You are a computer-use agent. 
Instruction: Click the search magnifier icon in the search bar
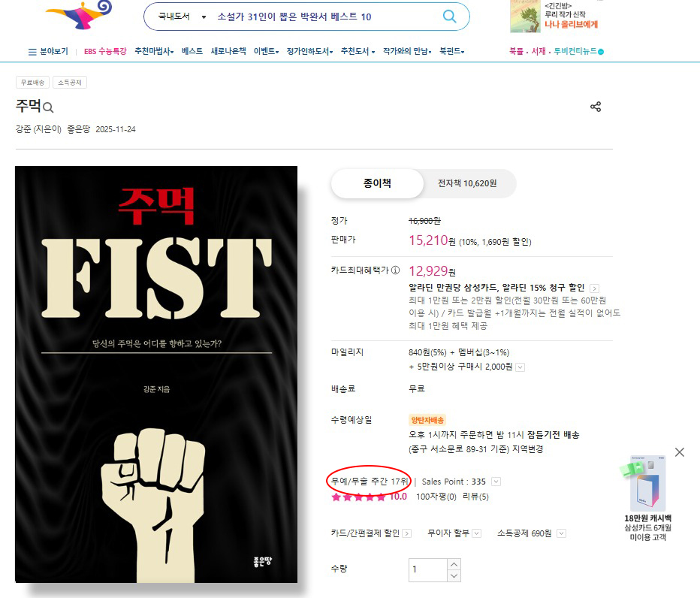[x=449, y=17]
